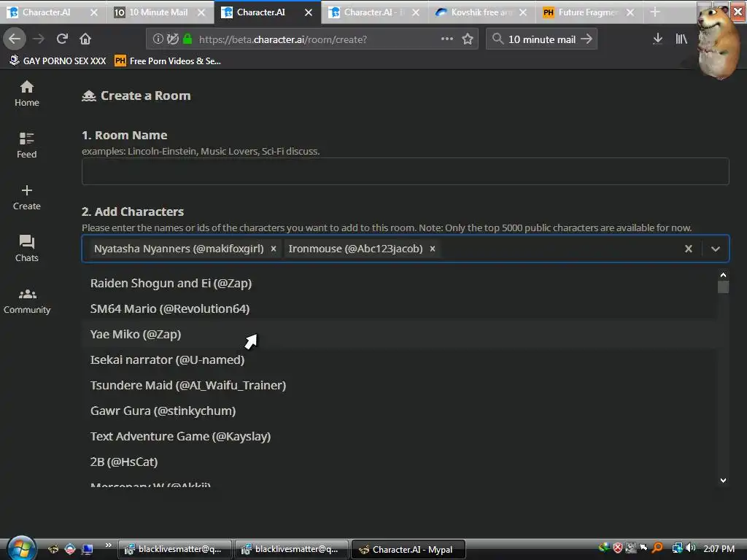Click the browser home icon
The height and width of the screenshot is (560, 747).
[x=85, y=39]
